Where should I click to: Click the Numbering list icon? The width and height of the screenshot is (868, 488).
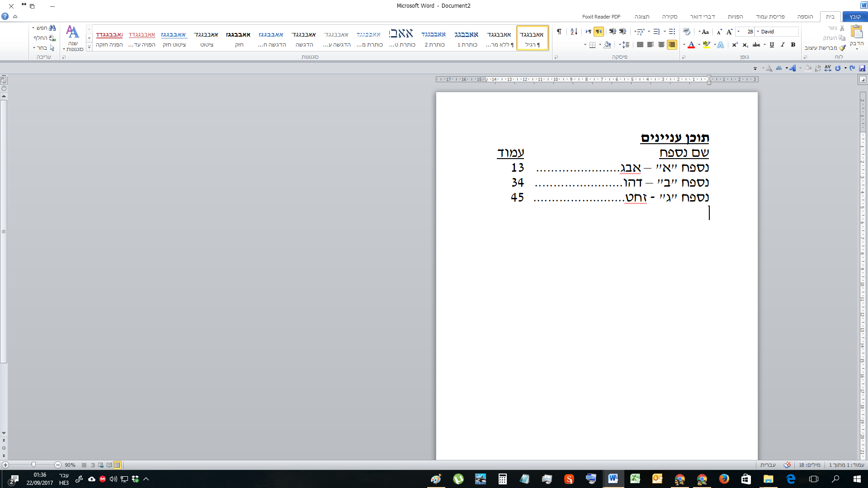(x=656, y=32)
